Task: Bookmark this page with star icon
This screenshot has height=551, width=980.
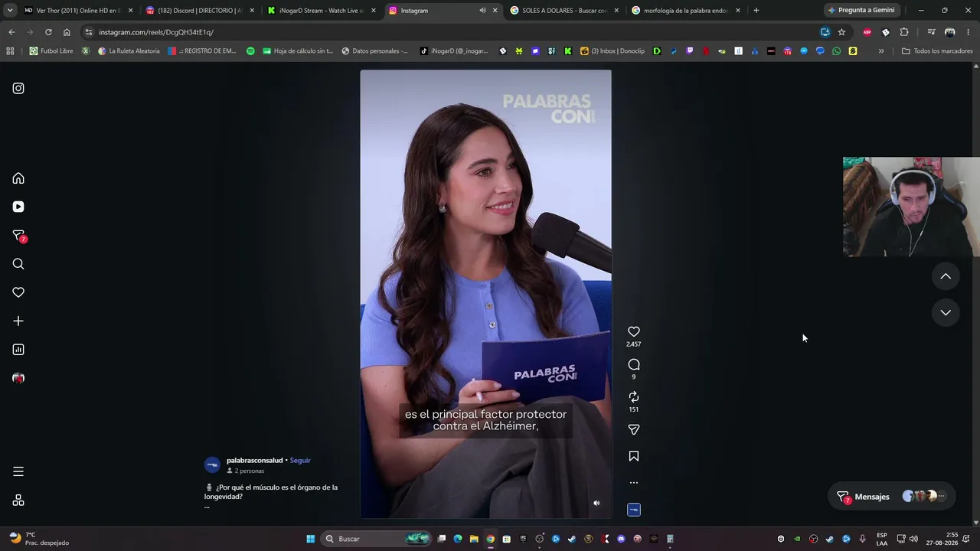Action: [841, 32]
